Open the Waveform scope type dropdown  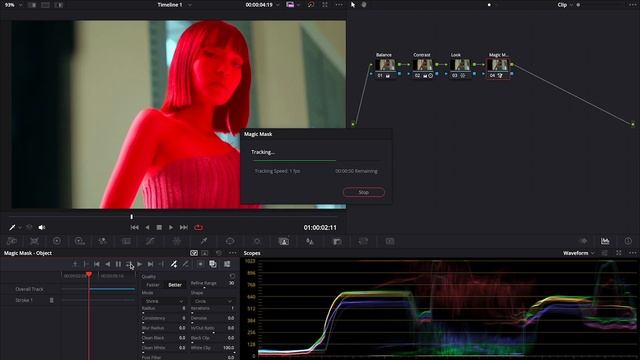pos(578,253)
